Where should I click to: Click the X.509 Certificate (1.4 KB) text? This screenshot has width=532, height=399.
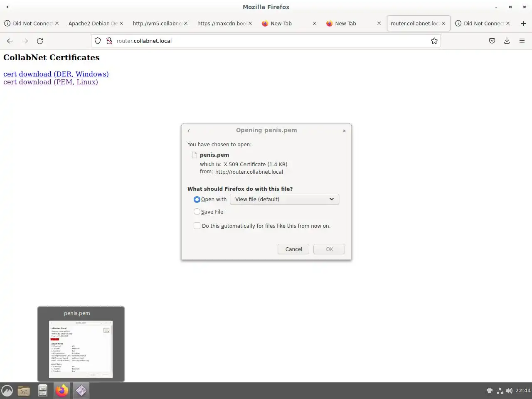point(256,164)
